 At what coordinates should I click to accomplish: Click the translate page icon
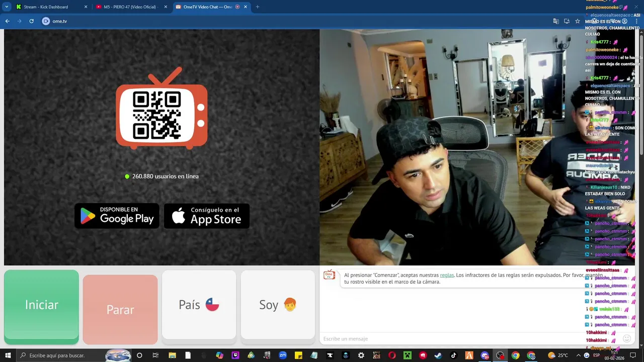click(x=556, y=21)
